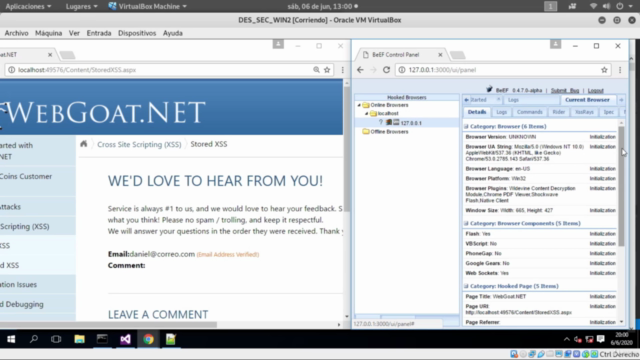Switch to Chrome via taskbar icon
Screen dimensions: 640x360
point(148,339)
